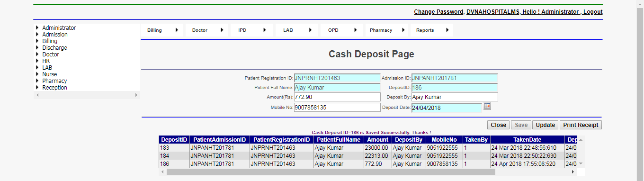This screenshot has height=181, width=644.
Task: Expand the Nurse tree node
Action: click(x=37, y=74)
